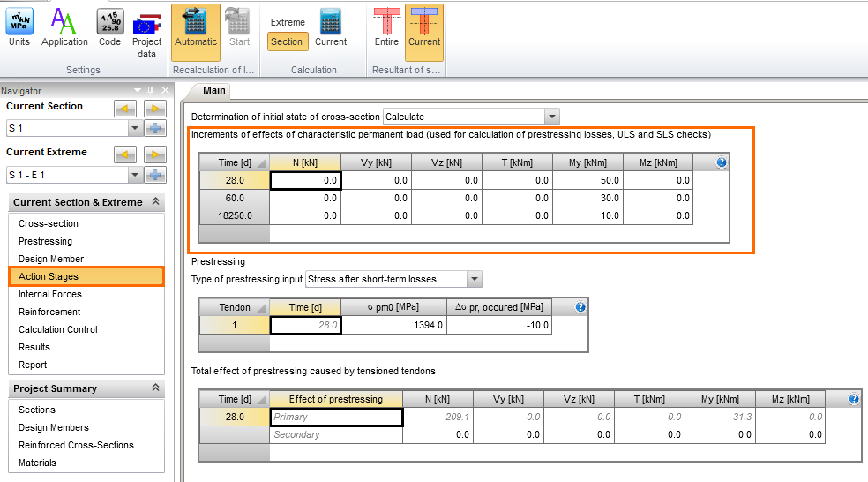Click My cell with value 50.0

tap(587, 179)
